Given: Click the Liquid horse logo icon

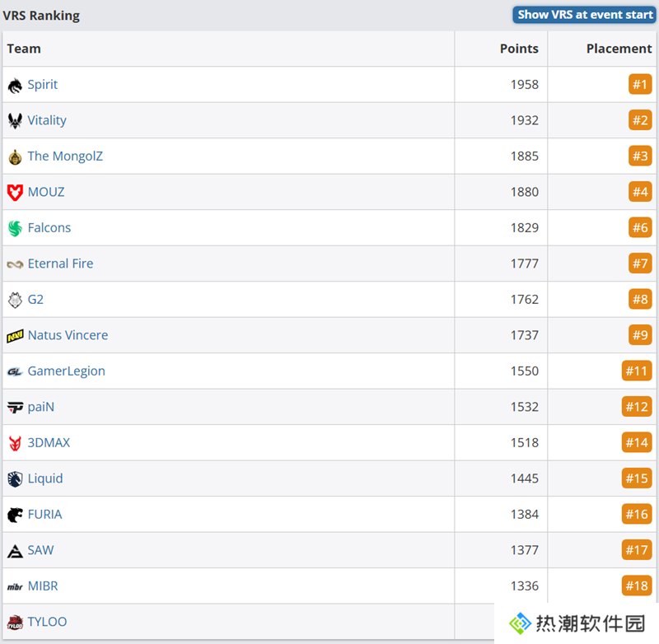Looking at the screenshot, I should tap(15, 479).
